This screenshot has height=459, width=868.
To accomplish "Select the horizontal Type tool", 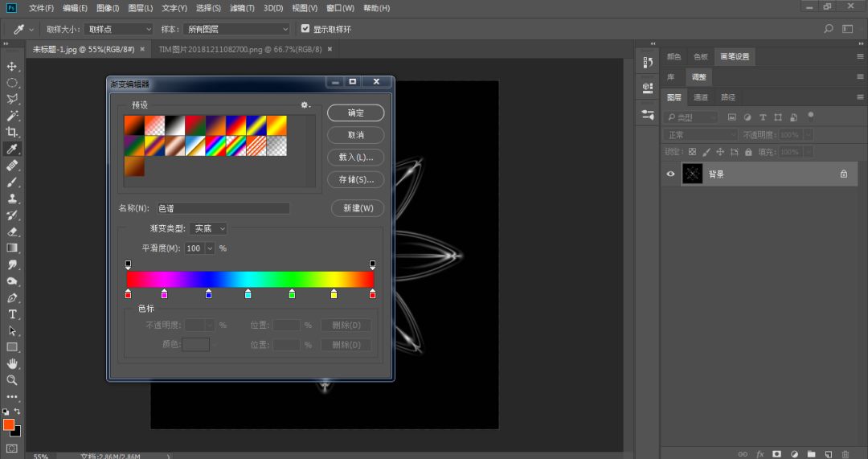I will coord(12,314).
